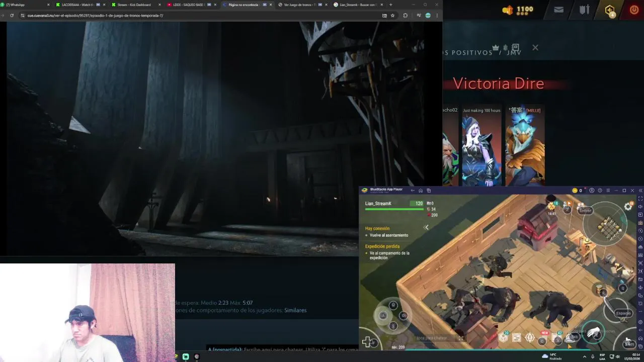The width and height of the screenshot is (644, 362).
Task: Open the Dota mail inbox icon
Action: (x=558, y=10)
